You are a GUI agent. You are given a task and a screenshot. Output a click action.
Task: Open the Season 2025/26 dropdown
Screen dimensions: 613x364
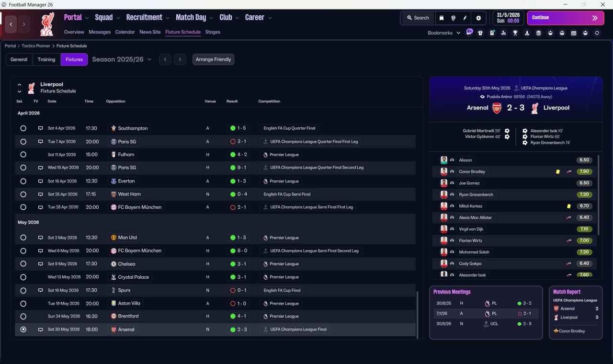(122, 59)
